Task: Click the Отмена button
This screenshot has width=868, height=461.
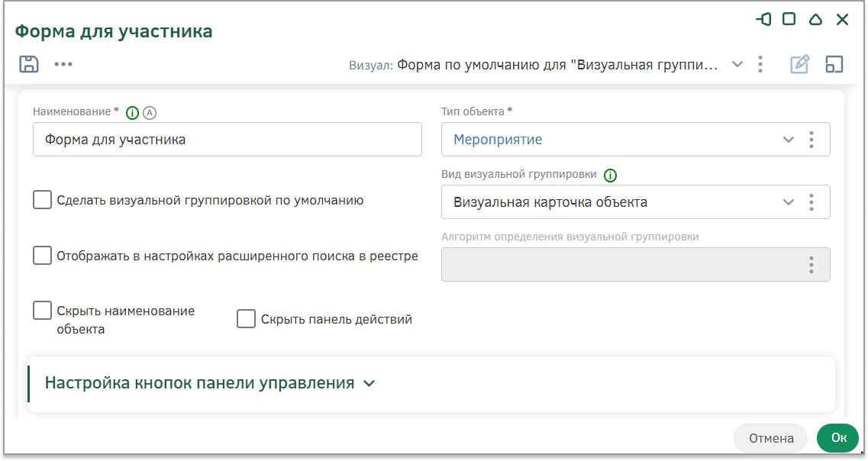Action: tap(771, 438)
